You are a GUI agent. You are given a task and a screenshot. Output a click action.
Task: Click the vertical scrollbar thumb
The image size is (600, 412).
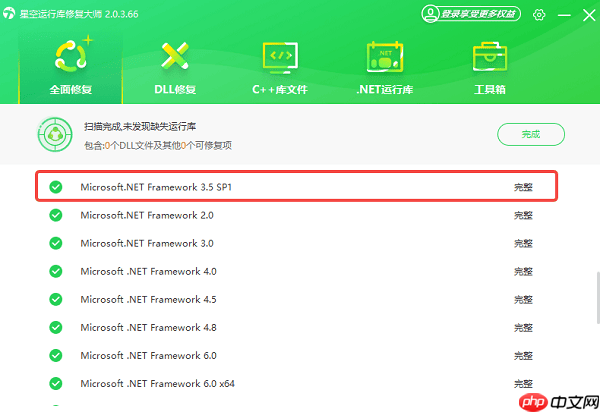coord(598,298)
